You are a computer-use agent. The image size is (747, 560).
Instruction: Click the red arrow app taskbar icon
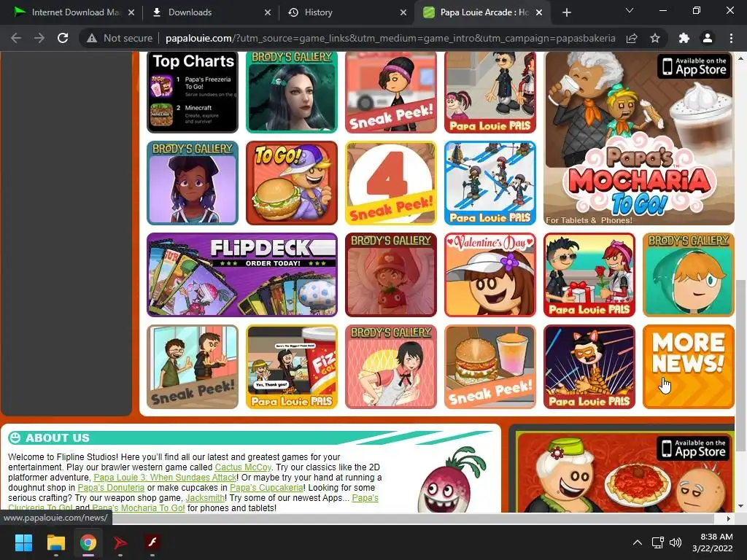click(x=120, y=542)
